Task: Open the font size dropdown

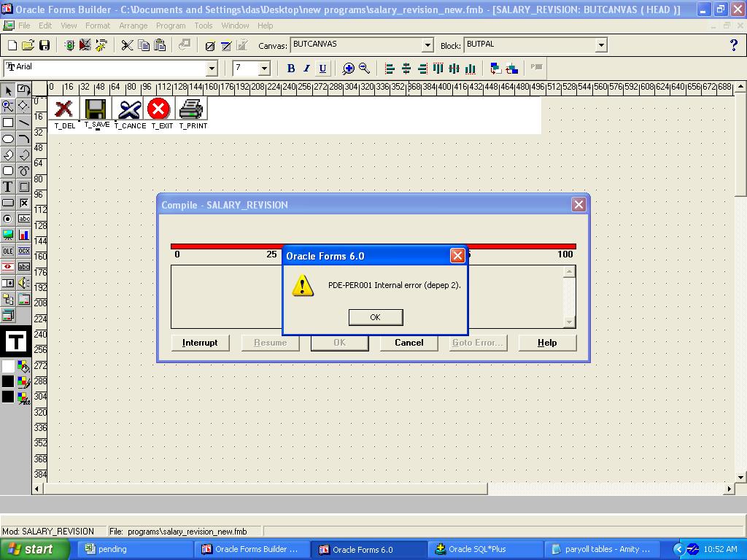Action: (265, 69)
